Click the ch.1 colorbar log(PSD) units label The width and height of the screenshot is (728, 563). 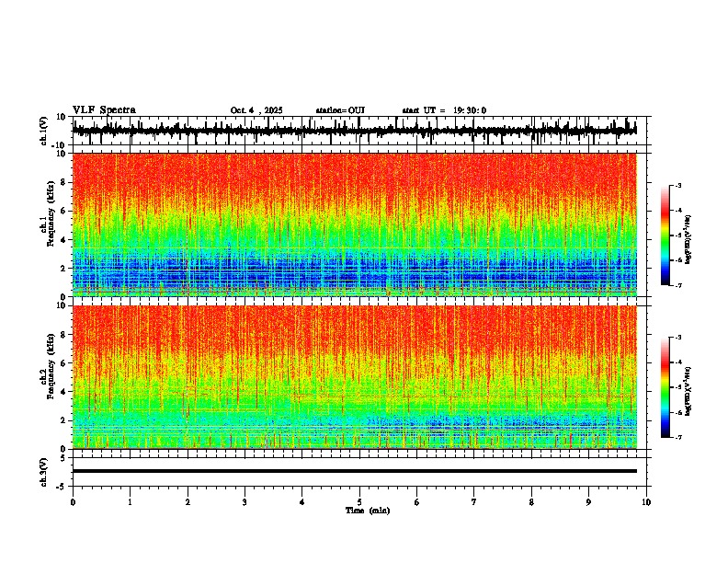[x=688, y=239]
